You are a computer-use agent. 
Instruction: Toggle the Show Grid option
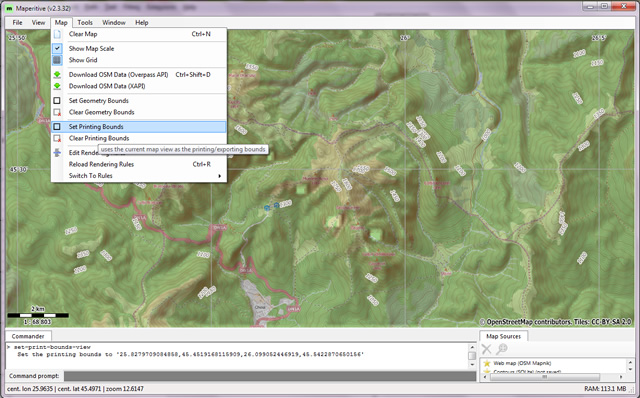pos(57,60)
